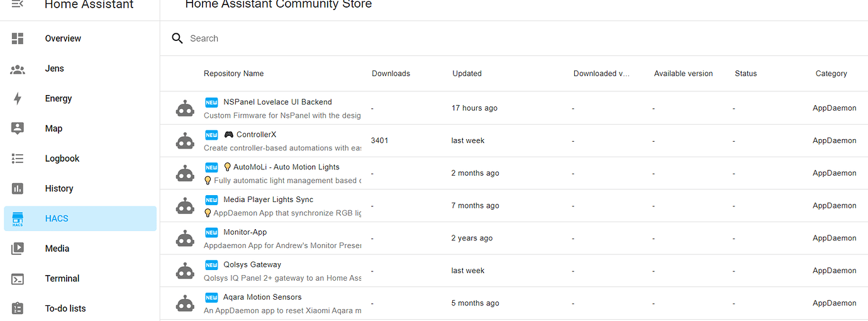Image resolution: width=868 pixels, height=321 pixels.
Task: Click the gamepad icon before ControllerX
Action: click(x=229, y=135)
